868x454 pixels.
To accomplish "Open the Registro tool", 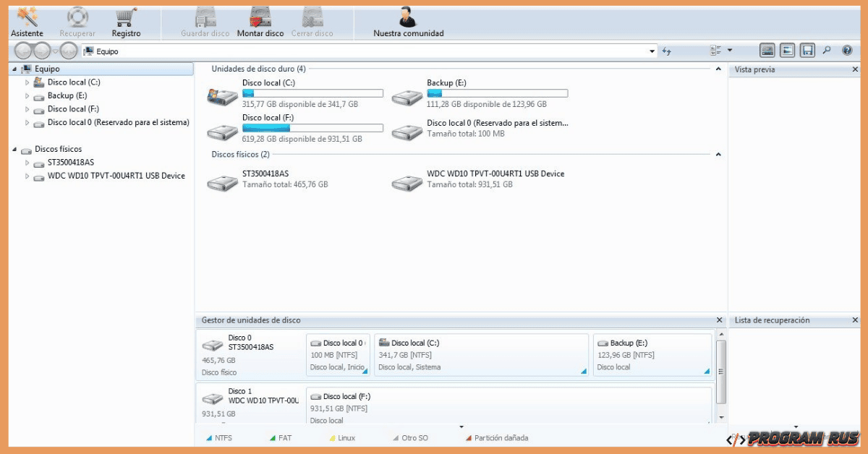I will [127, 20].
